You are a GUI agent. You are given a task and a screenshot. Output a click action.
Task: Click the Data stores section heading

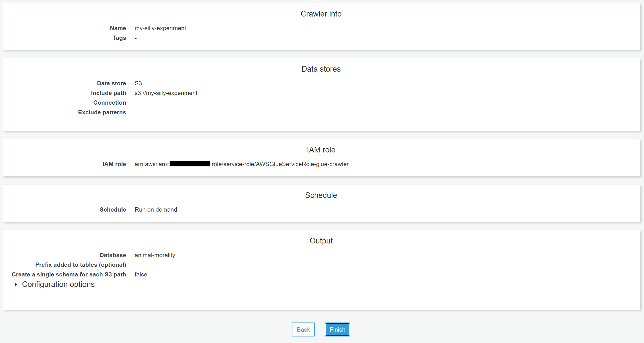point(321,69)
